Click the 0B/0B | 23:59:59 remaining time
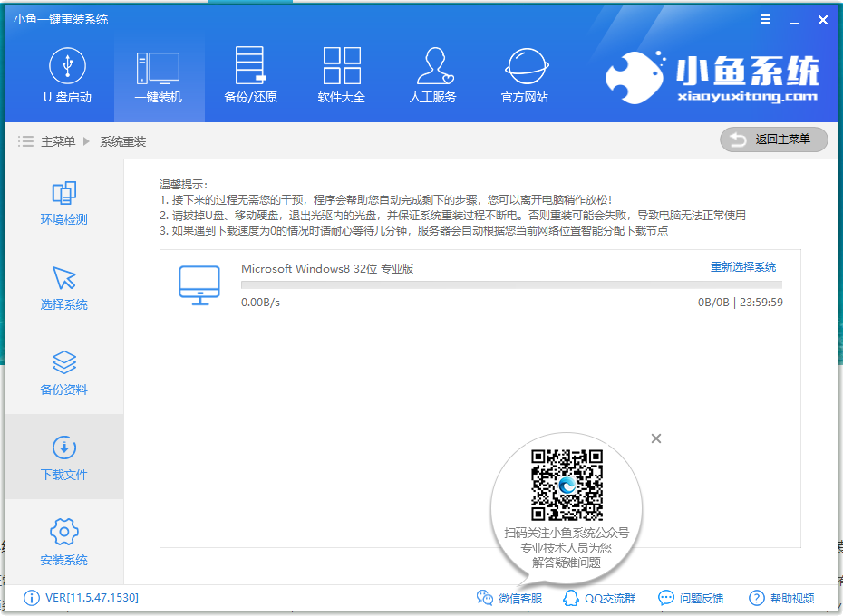The height and width of the screenshot is (616, 843). click(741, 303)
